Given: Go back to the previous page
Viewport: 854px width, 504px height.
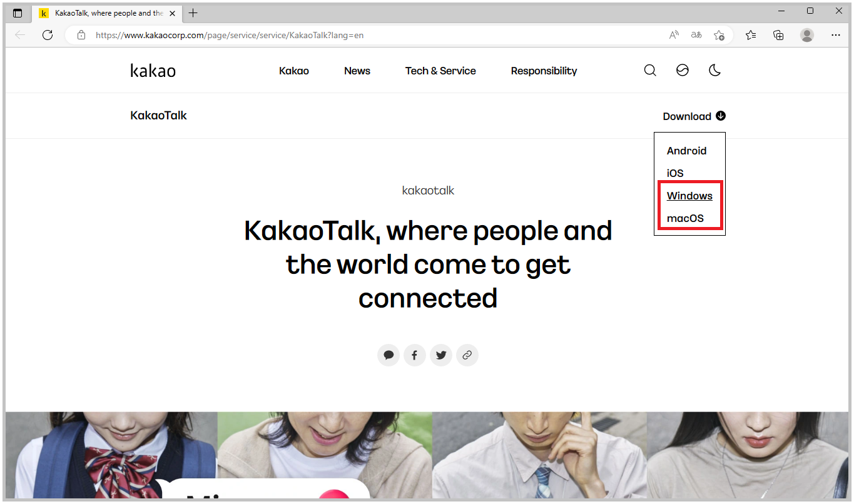Looking at the screenshot, I should [x=20, y=35].
